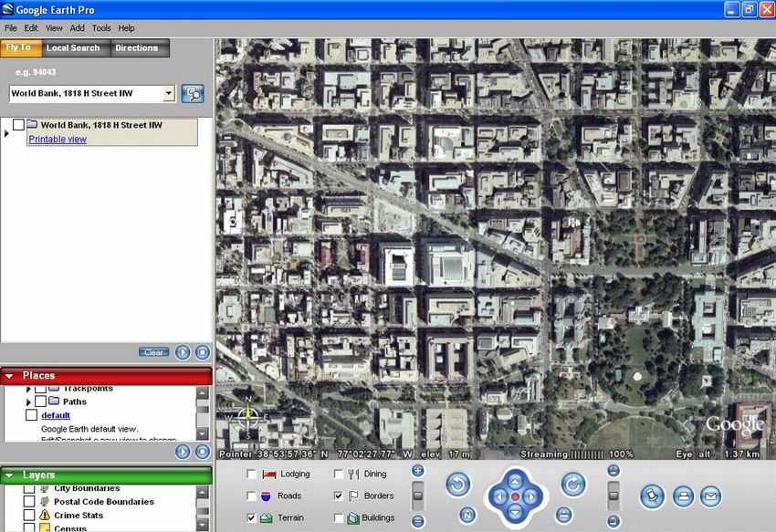Click the Places list scroll up arrow
The width and height of the screenshot is (776, 532).
(x=203, y=393)
